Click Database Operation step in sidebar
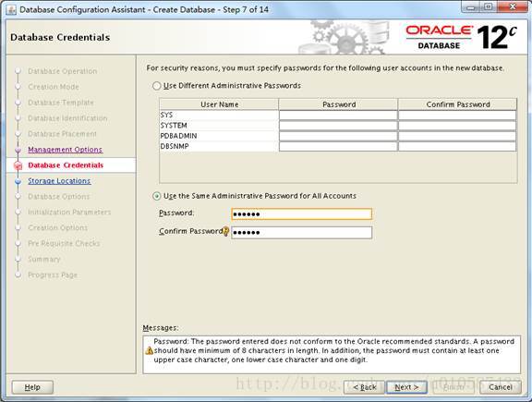Screen dimensions: 532x402 point(63,71)
